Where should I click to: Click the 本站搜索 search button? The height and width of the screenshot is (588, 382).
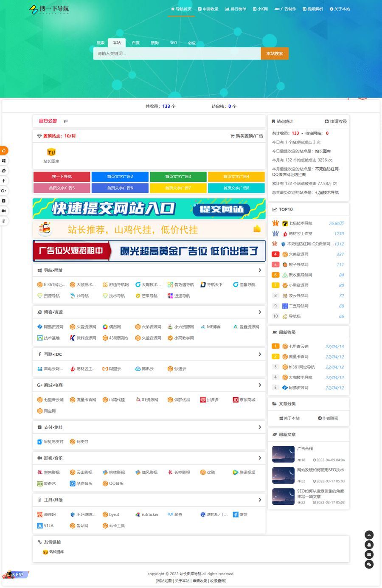[274, 53]
